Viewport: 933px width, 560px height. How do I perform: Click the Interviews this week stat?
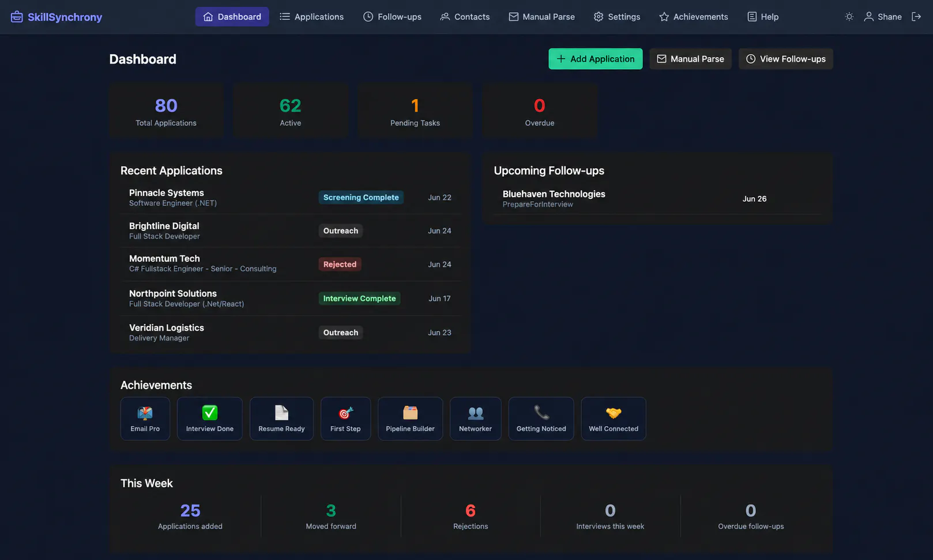point(610,516)
